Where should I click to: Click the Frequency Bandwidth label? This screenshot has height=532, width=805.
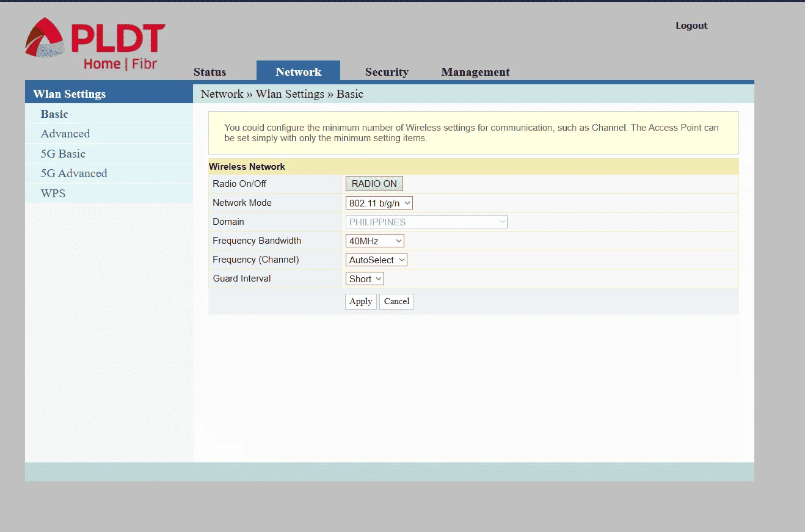(257, 241)
